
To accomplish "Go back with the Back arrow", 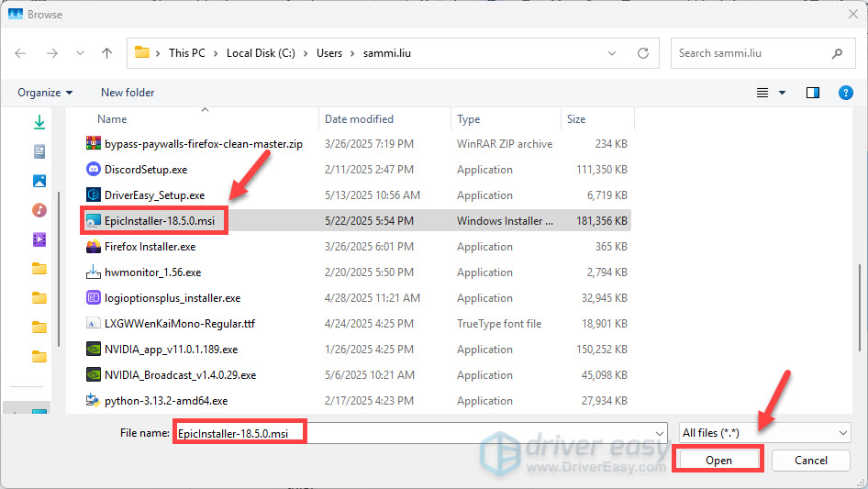I will click(x=20, y=53).
